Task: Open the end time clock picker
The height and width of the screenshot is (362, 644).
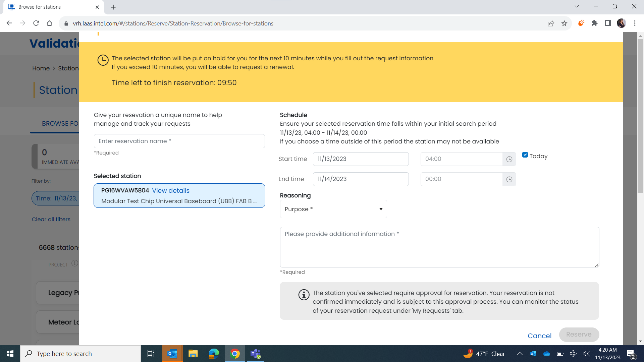Action: (509, 179)
